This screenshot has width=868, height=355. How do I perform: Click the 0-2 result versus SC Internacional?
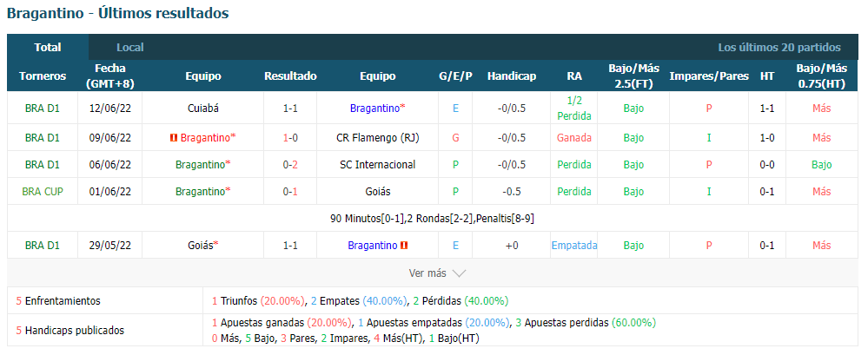tap(290, 165)
